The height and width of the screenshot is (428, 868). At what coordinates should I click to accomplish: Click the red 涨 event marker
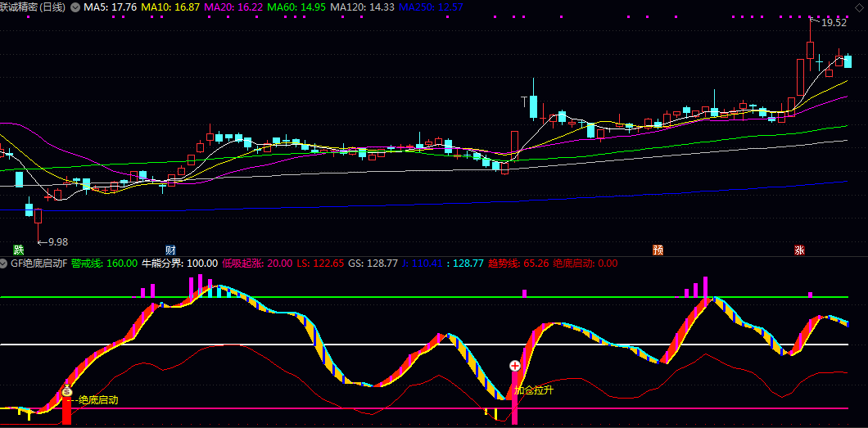(x=799, y=250)
